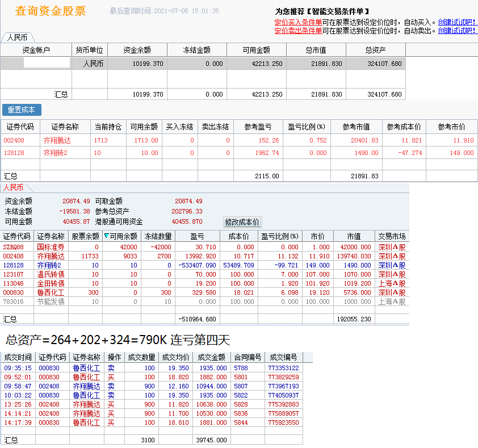This screenshot has width=478, height=448.
Task: Select the red 人民币 tab in lower panel
Action: click(x=14, y=187)
